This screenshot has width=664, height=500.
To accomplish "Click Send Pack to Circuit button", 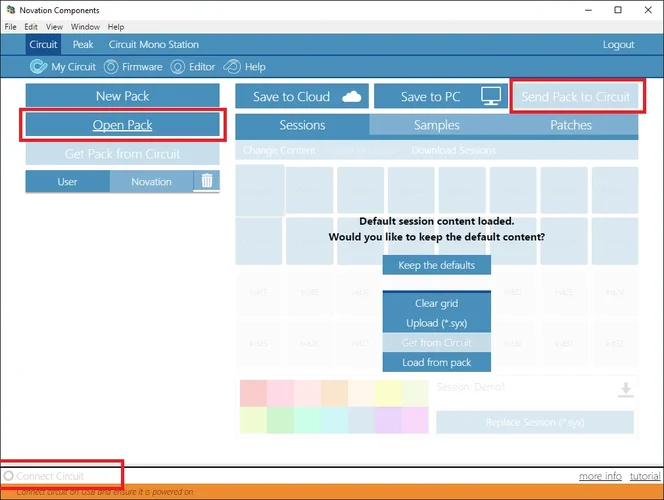I will tap(576, 97).
